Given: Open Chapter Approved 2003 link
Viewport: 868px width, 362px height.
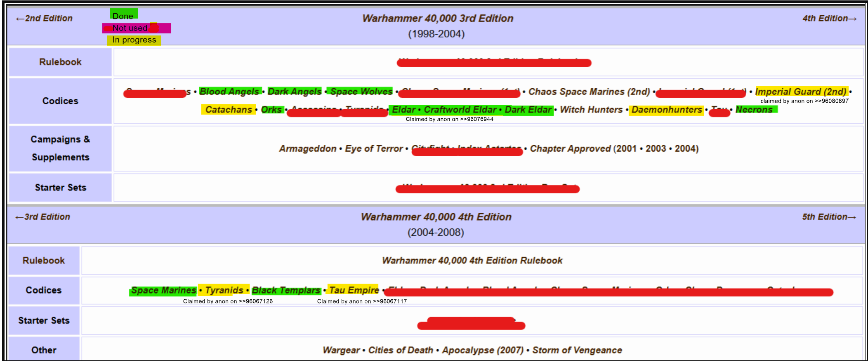Looking at the screenshot, I should pyautogui.click(x=656, y=148).
